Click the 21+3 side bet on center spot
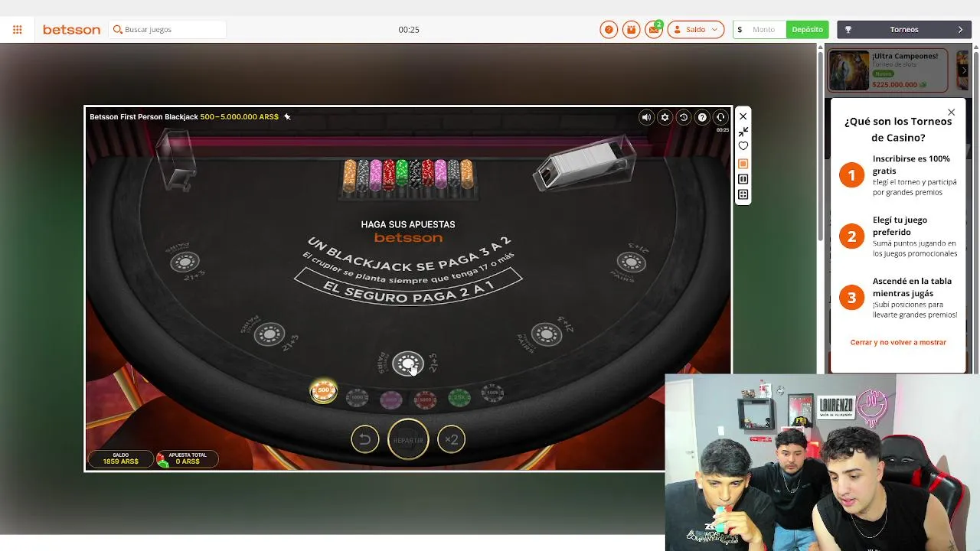Image resolution: width=980 pixels, height=551 pixels. pos(433,363)
